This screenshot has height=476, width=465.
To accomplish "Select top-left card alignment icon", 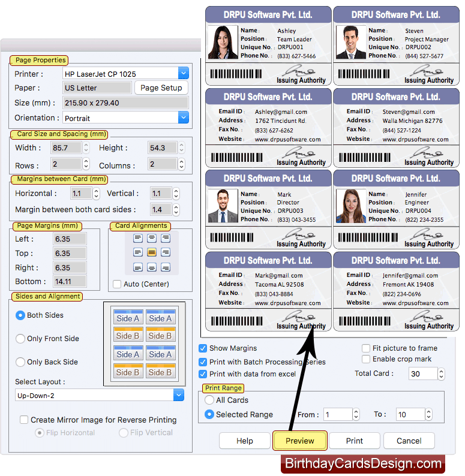I will coord(138,239).
